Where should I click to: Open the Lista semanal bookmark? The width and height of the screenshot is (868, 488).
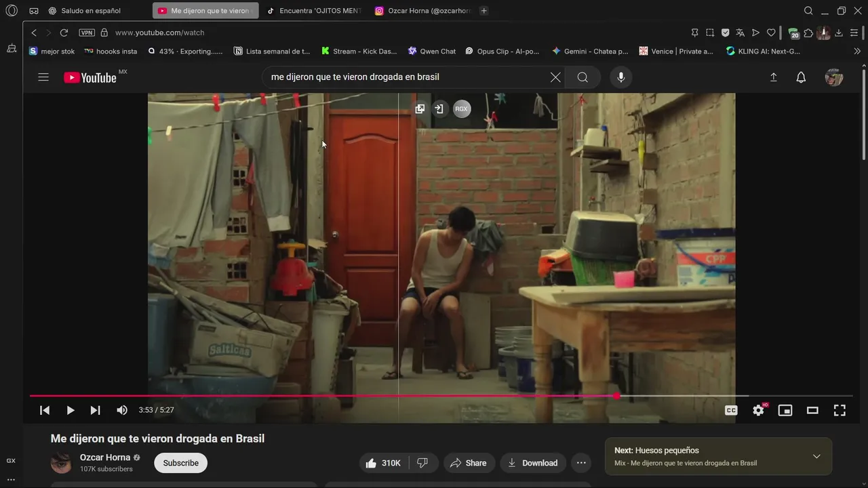(x=272, y=52)
